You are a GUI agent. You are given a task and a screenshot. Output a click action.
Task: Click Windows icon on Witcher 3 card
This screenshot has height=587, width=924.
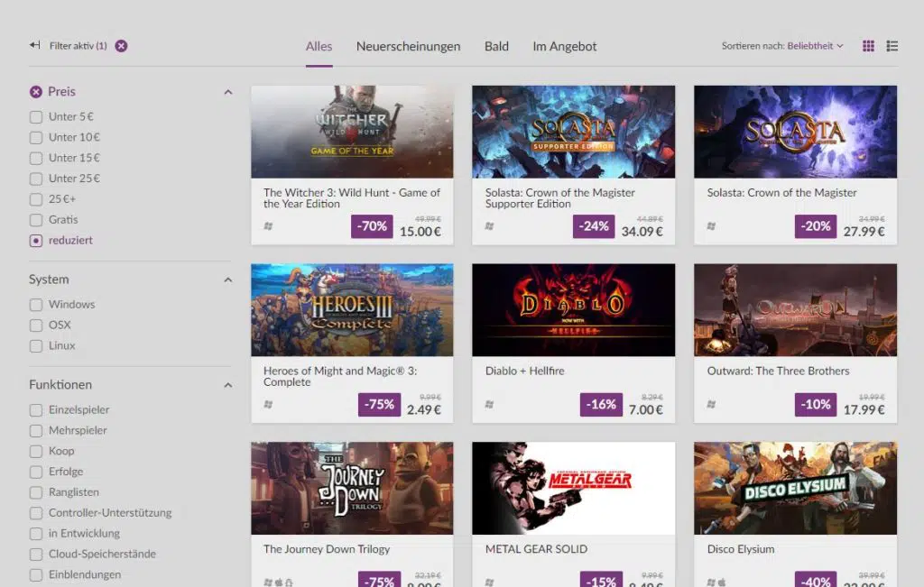[x=268, y=226]
